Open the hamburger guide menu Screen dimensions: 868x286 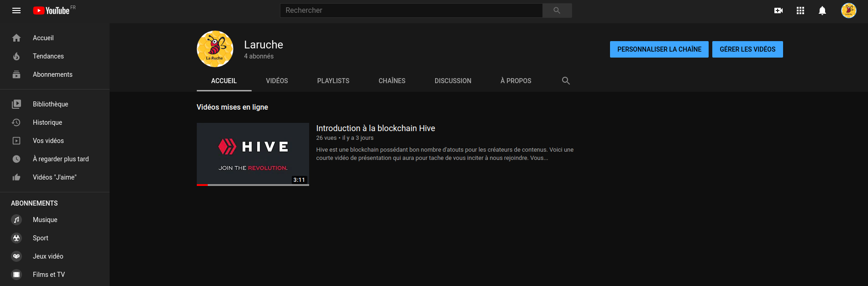tap(16, 11)
